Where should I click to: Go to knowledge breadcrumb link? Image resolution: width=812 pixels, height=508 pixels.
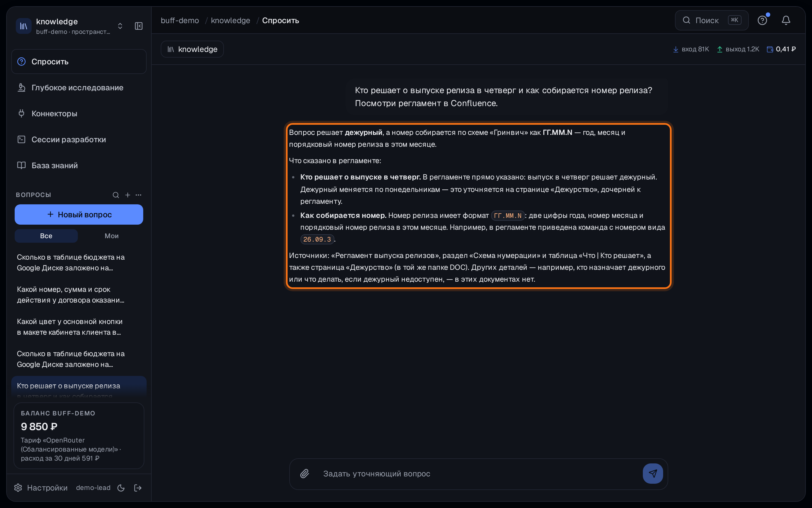(x=231, y=21)
